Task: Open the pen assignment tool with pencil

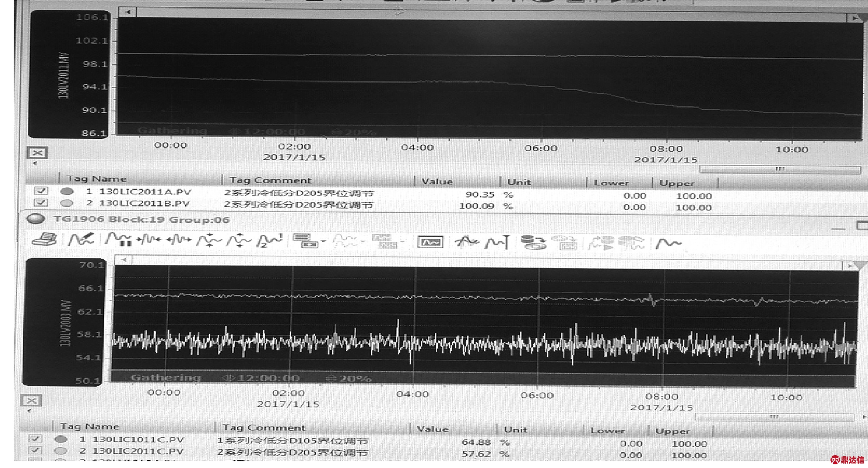Action: pyautogui.click(x=80, y=240)
